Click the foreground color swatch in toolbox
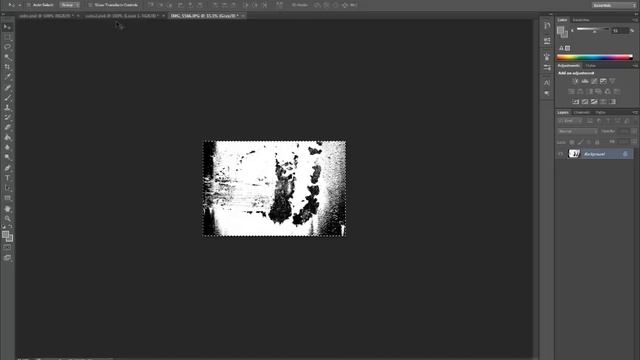 5,235
